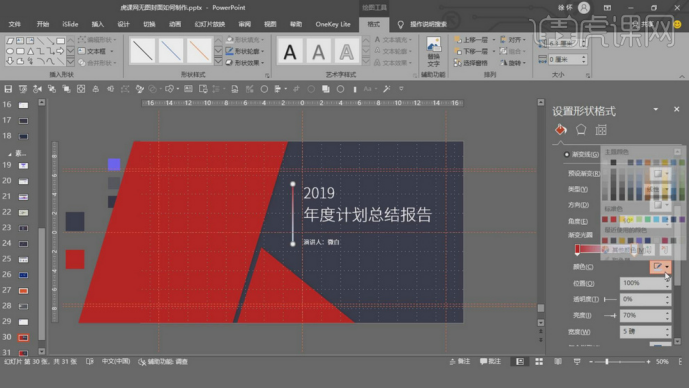Click the 2019 title text on slide
Viewport: 690px width, 388px height.
(x=319, y=193)
